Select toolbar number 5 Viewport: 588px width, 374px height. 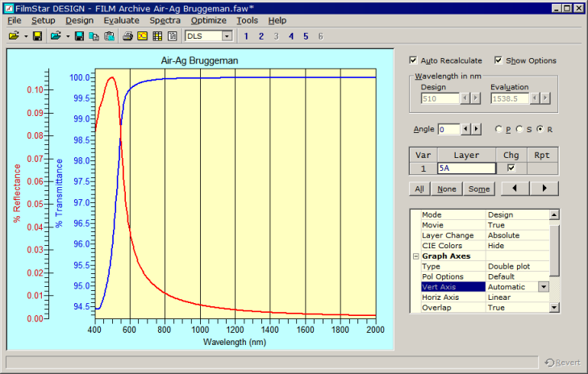coord(306,36)
